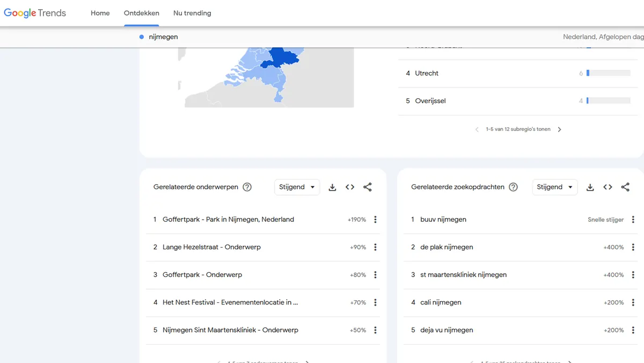Image resolution: width=644 pixels, height=363 pixels.
Task: Open more options for st maartenskliniek nijmegen row
Action: [x=633, y=275]
